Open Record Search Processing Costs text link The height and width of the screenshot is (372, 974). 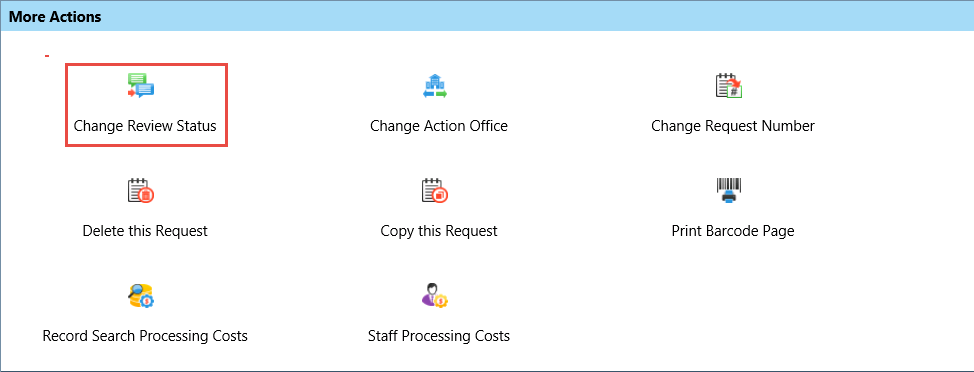click(x=145, y=336)
